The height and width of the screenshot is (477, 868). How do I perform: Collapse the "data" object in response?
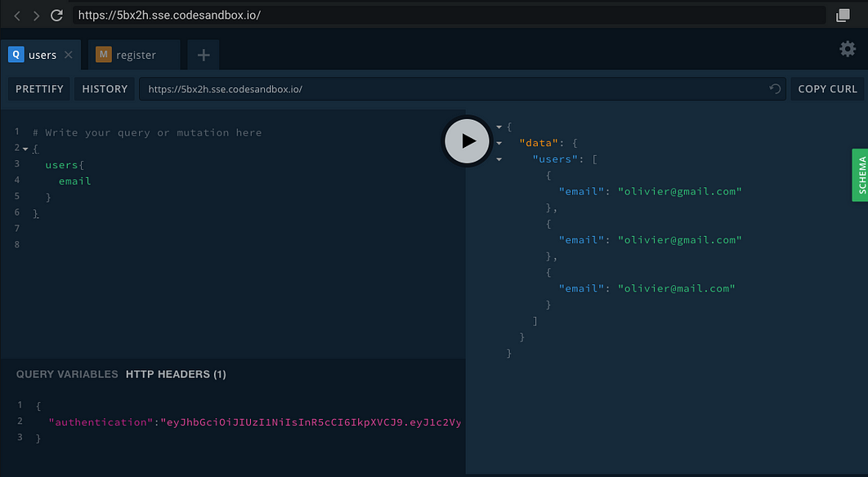pos(499,143)
